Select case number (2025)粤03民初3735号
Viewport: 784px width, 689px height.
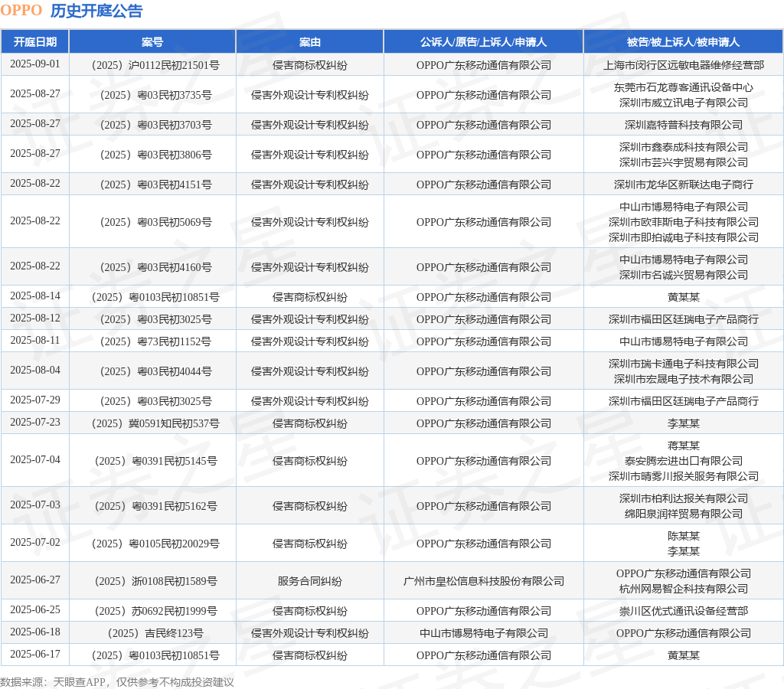click(155, 95)
